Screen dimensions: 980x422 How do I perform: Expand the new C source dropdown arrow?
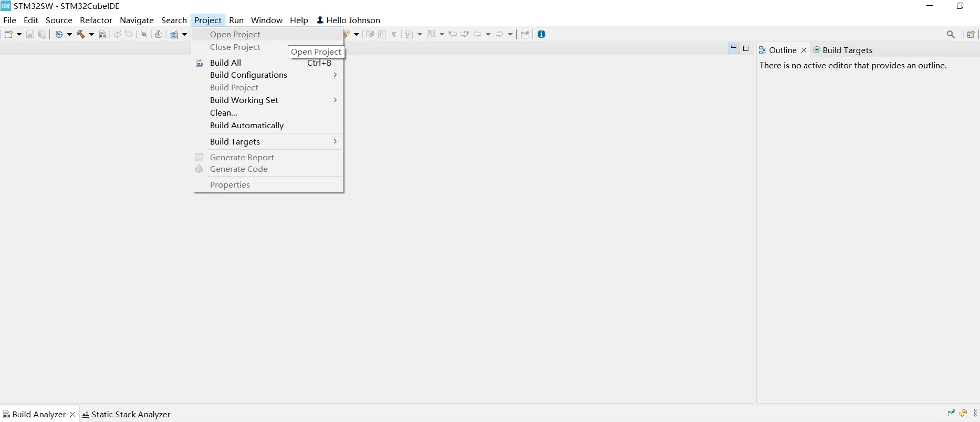[184, 35]
